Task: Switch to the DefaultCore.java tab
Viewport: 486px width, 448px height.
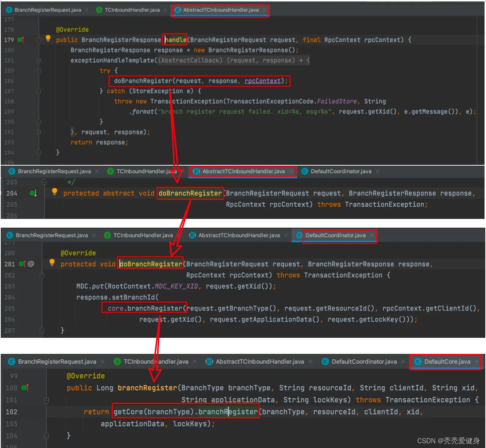Action: click(447, 362)
